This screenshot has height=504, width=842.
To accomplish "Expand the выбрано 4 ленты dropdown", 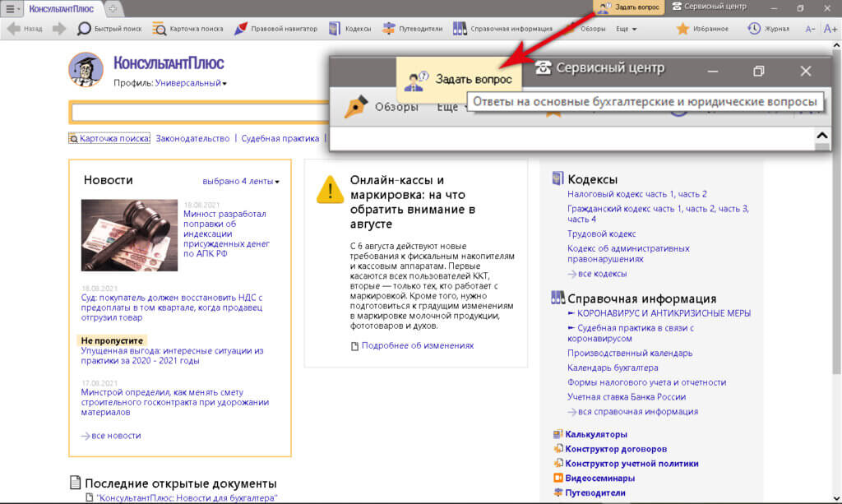I will (x=241, y=182).
